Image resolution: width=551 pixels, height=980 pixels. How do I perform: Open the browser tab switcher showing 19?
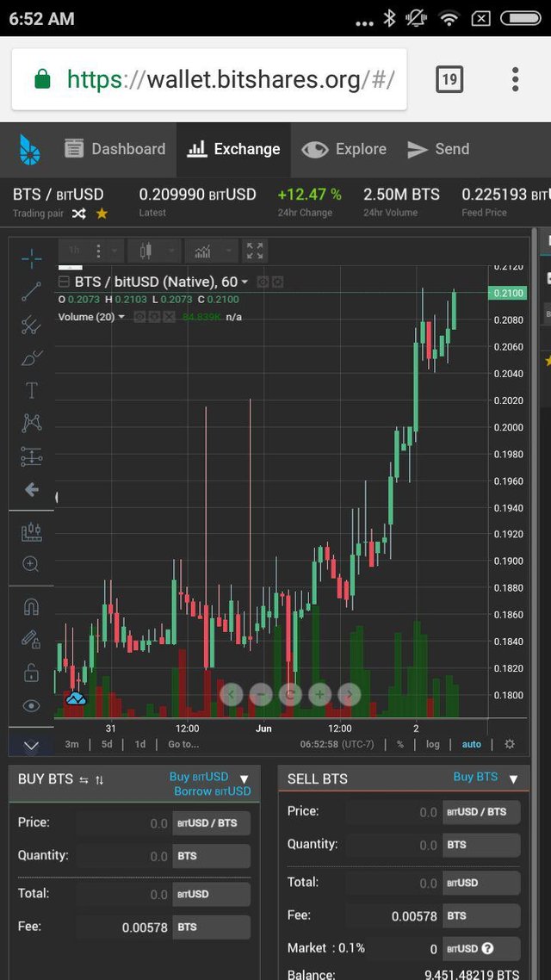coord(449,79)
